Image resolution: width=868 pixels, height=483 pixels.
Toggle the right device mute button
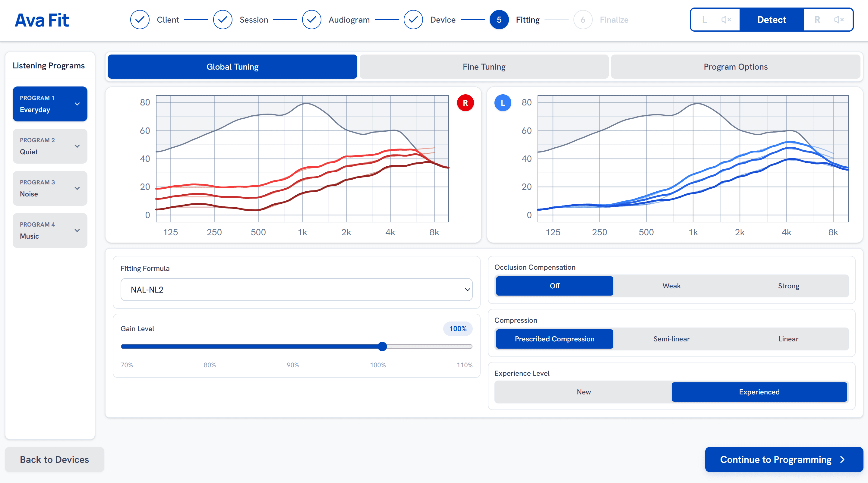click(839, 20)
